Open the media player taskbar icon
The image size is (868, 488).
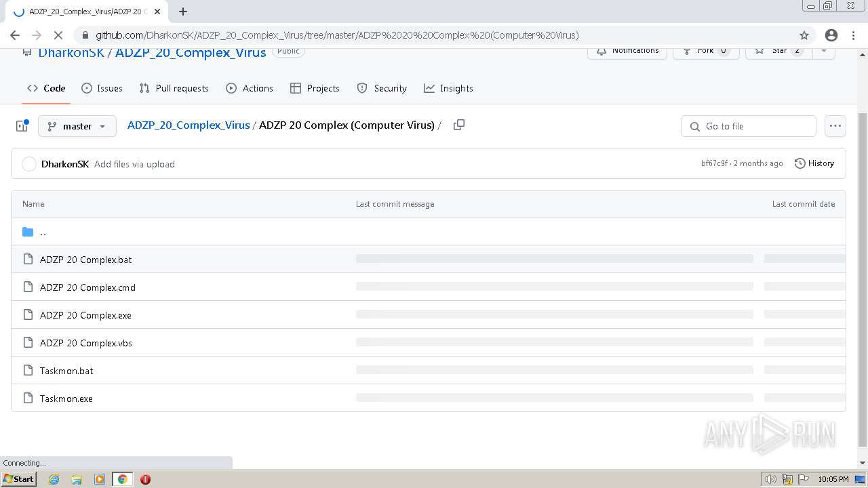tap(100, 479)
